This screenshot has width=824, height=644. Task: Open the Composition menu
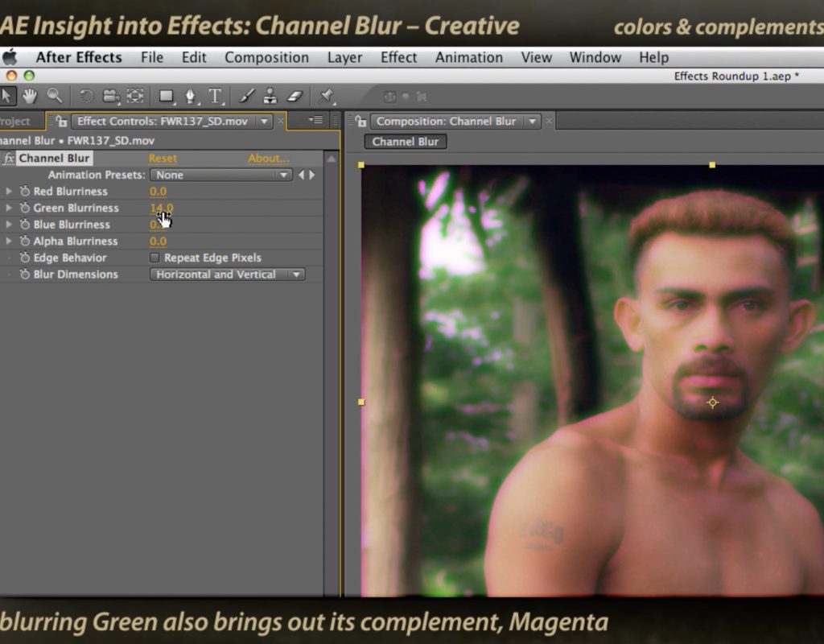tap(266, 57)
